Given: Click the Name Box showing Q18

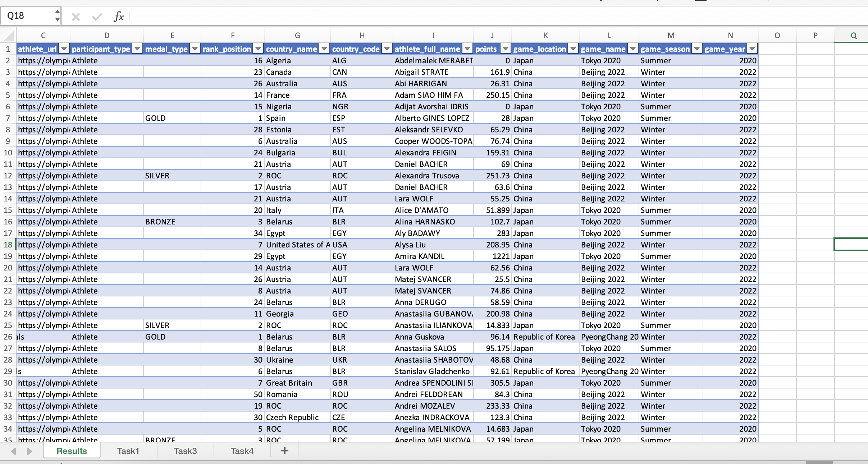Looking at the screenshot, I should coord(27,16).
